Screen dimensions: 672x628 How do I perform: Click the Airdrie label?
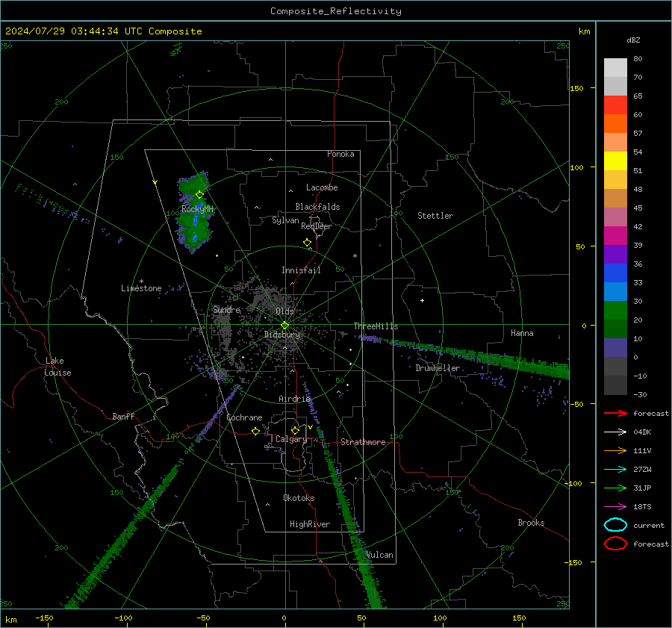(294, 399)
